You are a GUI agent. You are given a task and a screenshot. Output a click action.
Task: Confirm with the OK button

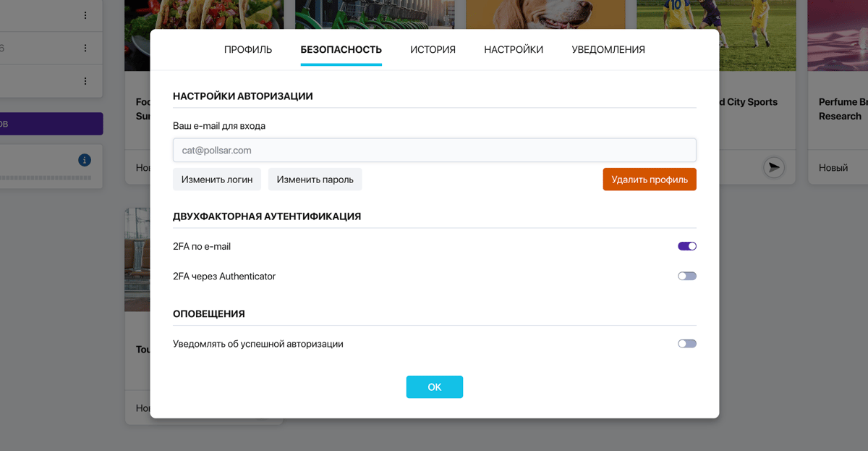tap(435, 387)
